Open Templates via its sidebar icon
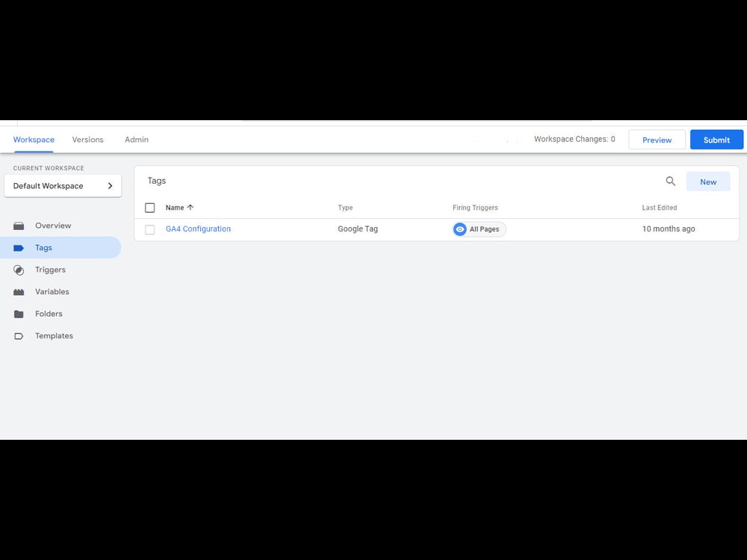 (x=19, y=336)
